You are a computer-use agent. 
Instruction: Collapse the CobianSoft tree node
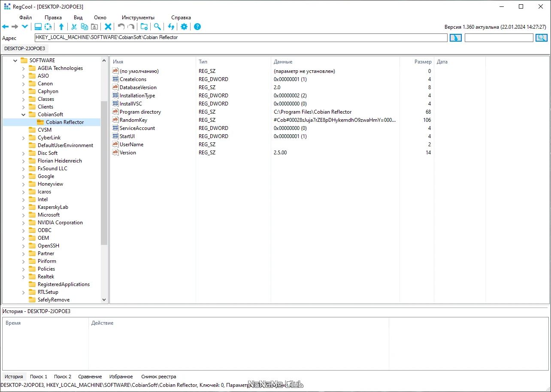24,115
